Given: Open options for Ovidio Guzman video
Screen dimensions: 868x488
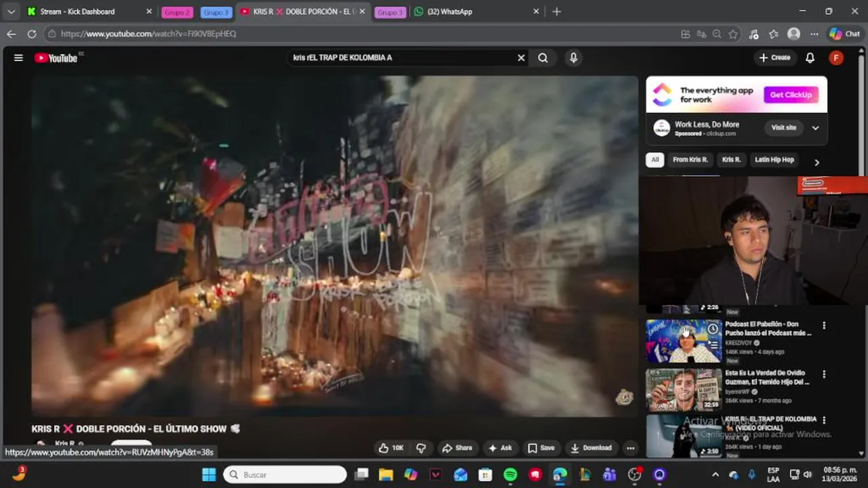Looking at the screenshot, I should pos(824,374).
